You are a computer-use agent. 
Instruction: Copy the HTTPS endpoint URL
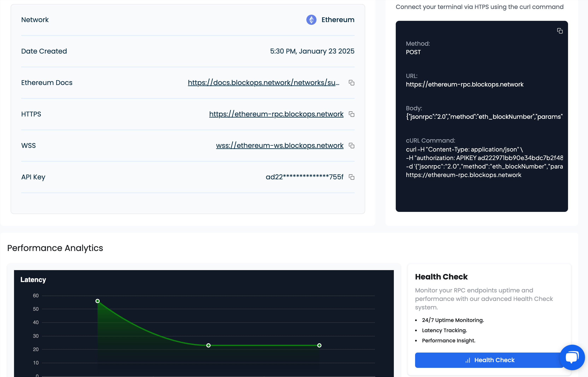click(351, 114)
